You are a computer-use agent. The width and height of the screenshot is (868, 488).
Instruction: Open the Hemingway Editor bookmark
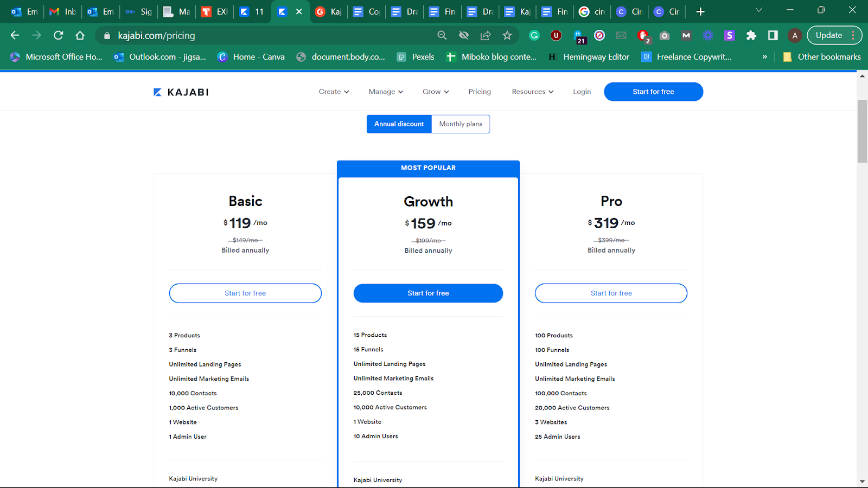[589, 56]
